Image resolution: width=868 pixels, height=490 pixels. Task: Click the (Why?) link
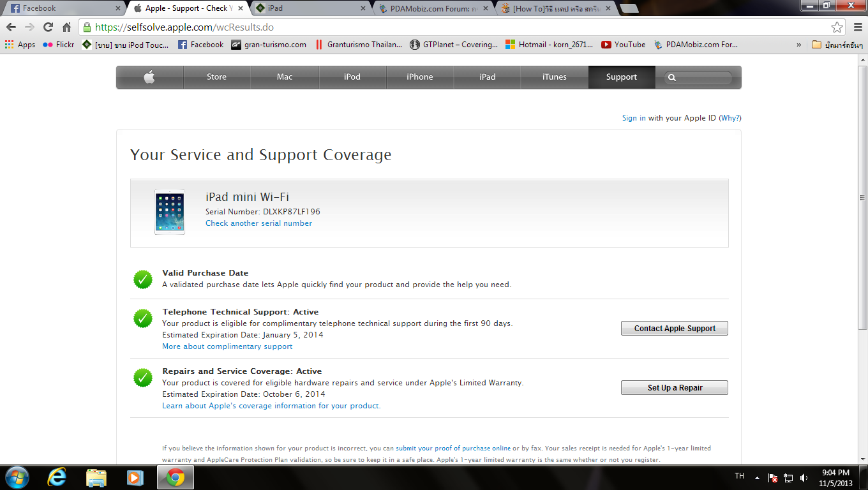(730, 118)
